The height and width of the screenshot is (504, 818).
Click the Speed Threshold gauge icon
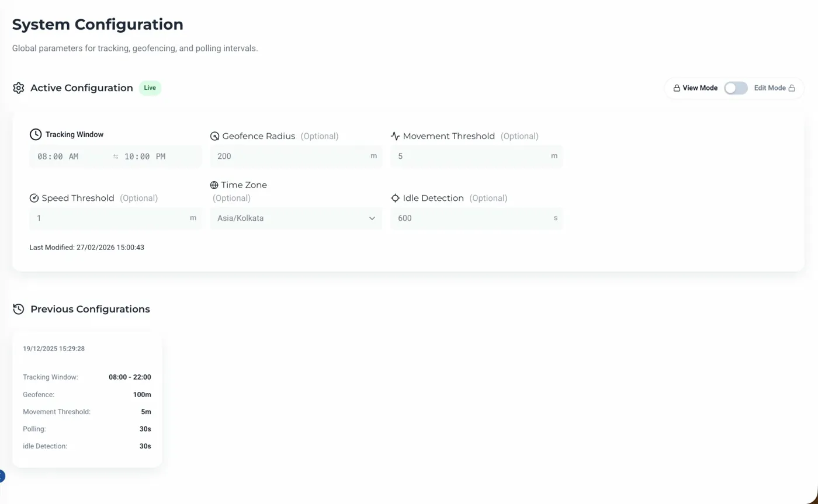point(34,198)
